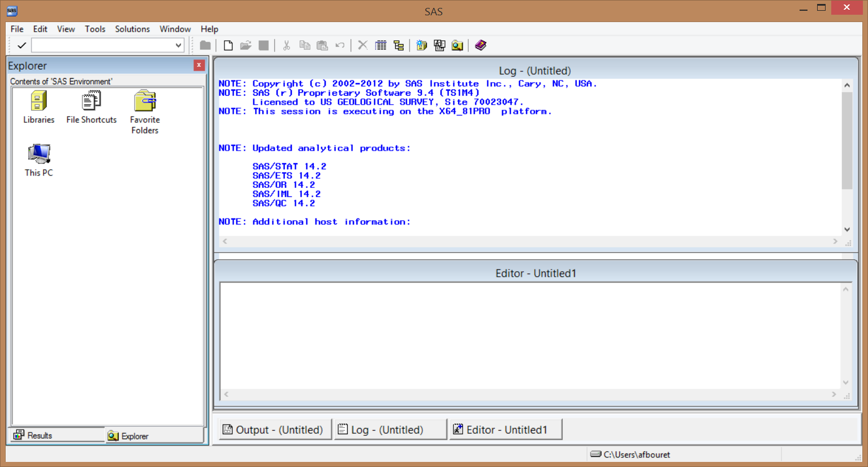Click the New Library toolbar icon
The height and width of the screenshot is (467, 868).
(x=421, y=45)
